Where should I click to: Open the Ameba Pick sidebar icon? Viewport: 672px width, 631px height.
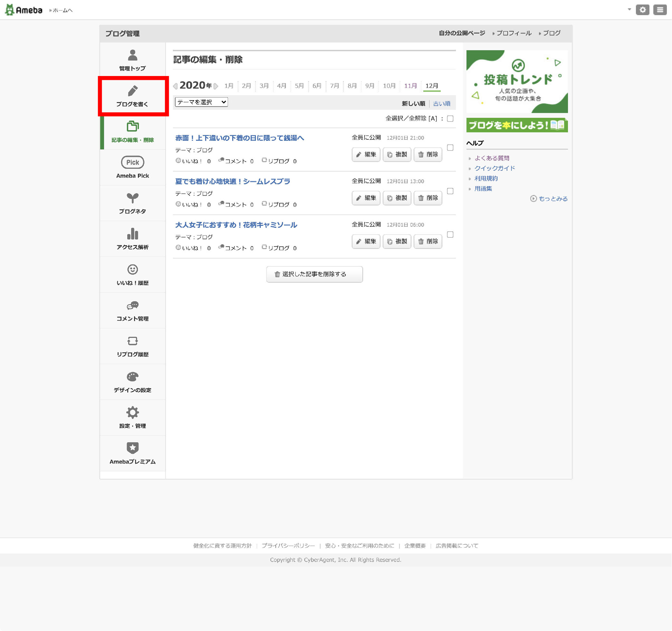(132, 162)
